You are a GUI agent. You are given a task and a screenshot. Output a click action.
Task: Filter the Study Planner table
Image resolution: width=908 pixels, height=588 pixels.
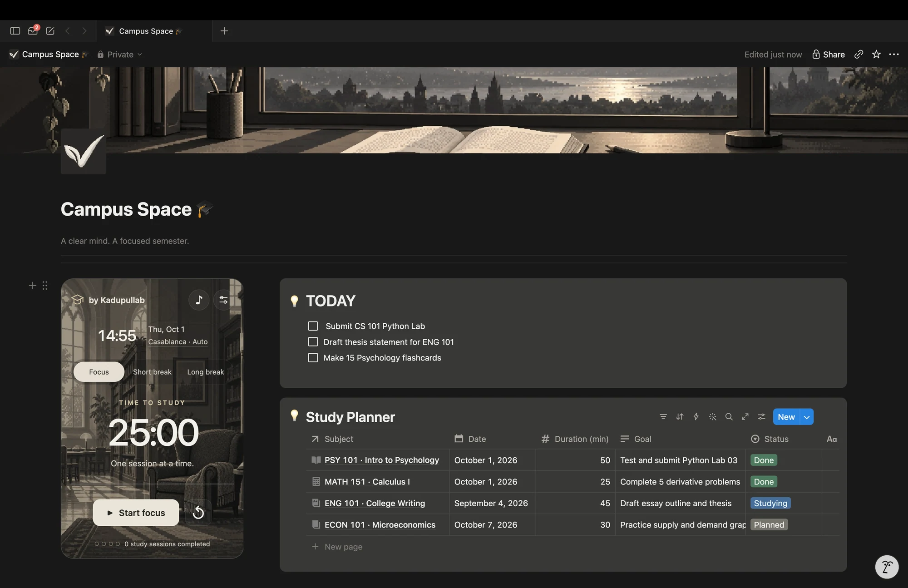click(663, 417)
